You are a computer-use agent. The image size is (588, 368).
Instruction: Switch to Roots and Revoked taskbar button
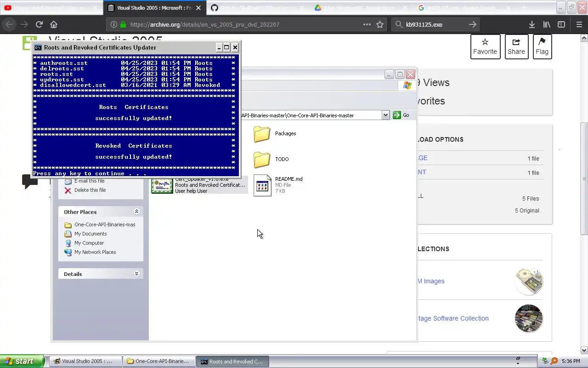[233, 361]
